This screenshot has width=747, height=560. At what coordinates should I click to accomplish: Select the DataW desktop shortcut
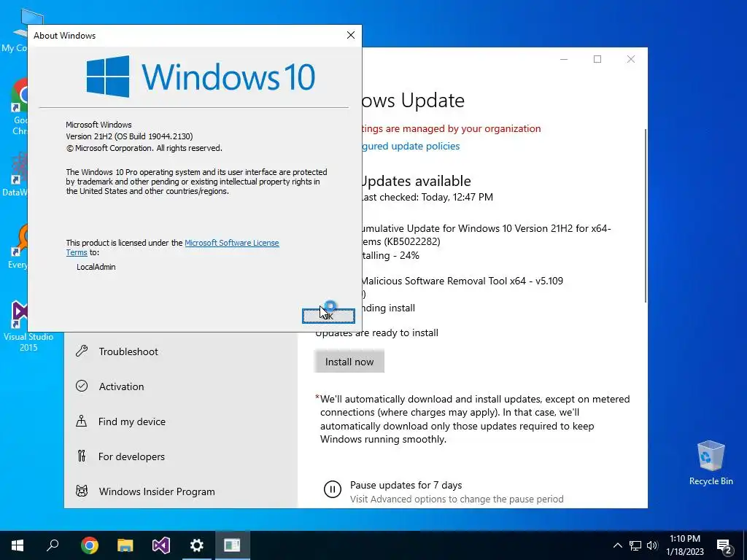15,174
